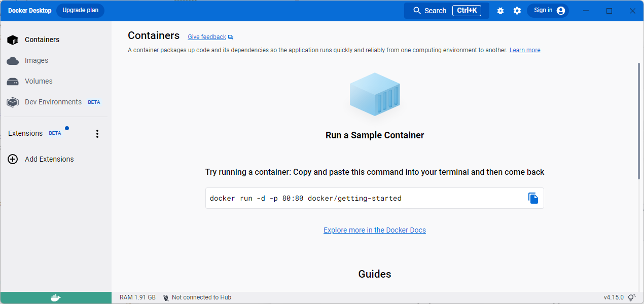Maximize the Docker Desktop window
The height and width of the screenshot is (304, 644).
point(610,11)
